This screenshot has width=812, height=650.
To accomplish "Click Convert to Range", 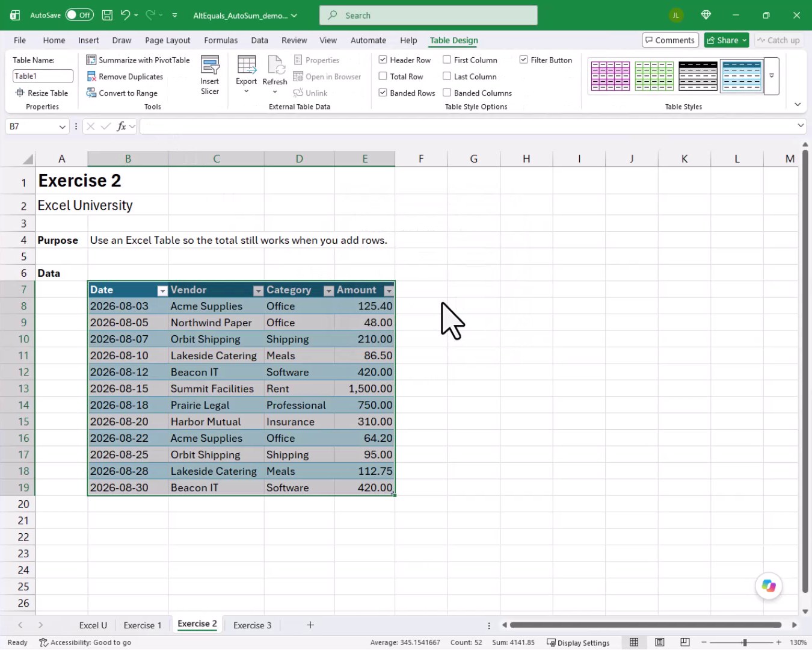I will click(121, 93).
